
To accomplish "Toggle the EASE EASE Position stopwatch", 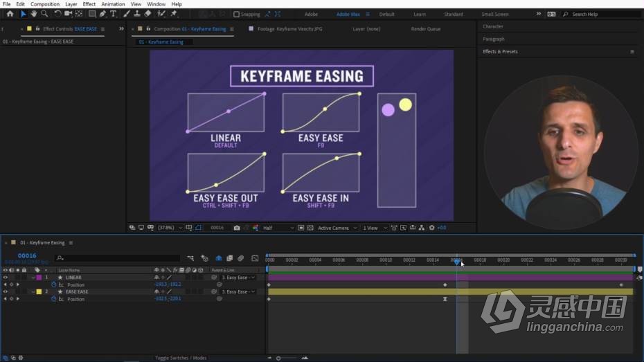I will 53,299.
